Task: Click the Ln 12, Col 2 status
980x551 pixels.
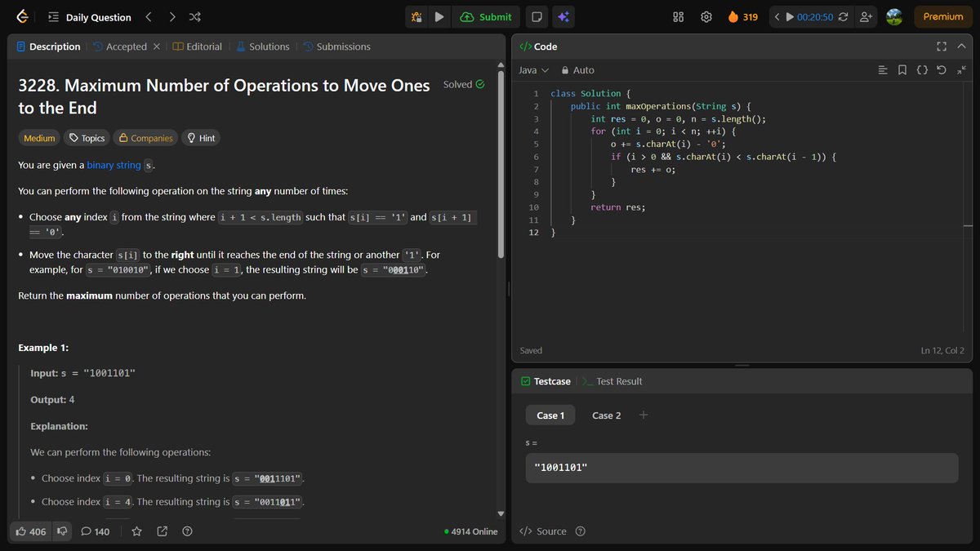Action: [x=942, y=350]
